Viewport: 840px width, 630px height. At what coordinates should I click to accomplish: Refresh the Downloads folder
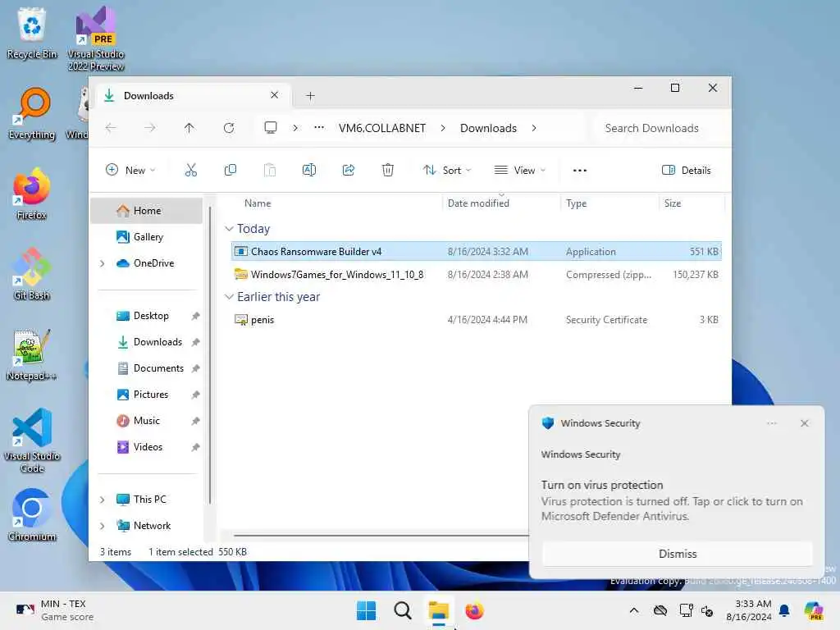click(x=229, y=128)
